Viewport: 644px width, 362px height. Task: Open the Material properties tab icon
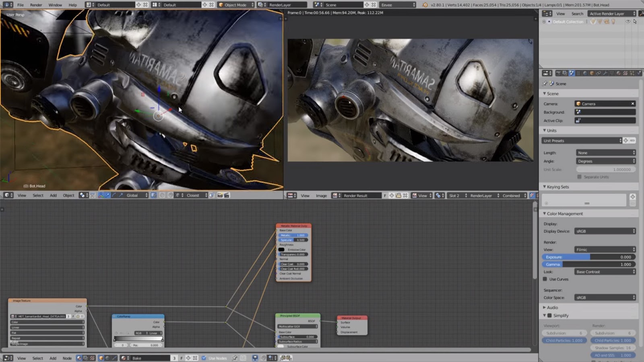click(x=619, y=73)
